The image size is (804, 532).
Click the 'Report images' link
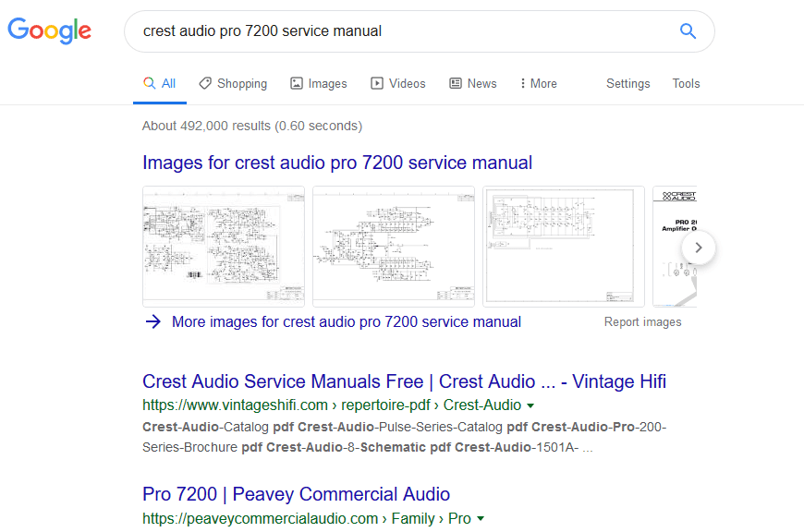tap(642, 322)
